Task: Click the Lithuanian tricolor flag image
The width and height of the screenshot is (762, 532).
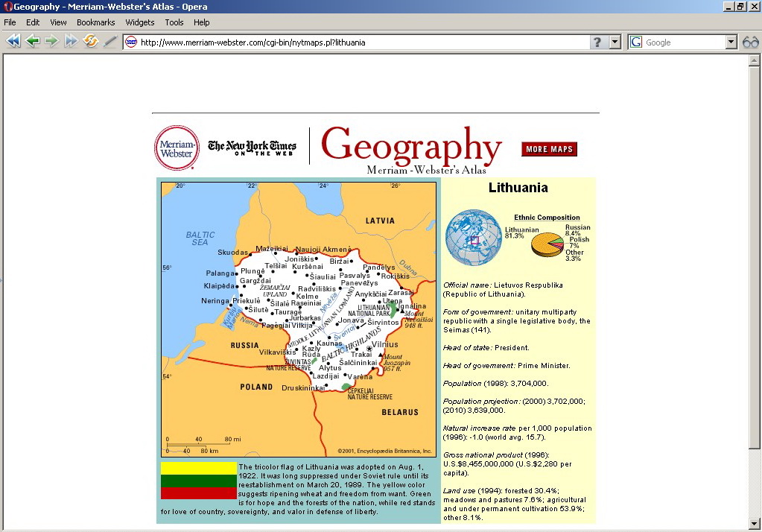Action: [198, 481]
